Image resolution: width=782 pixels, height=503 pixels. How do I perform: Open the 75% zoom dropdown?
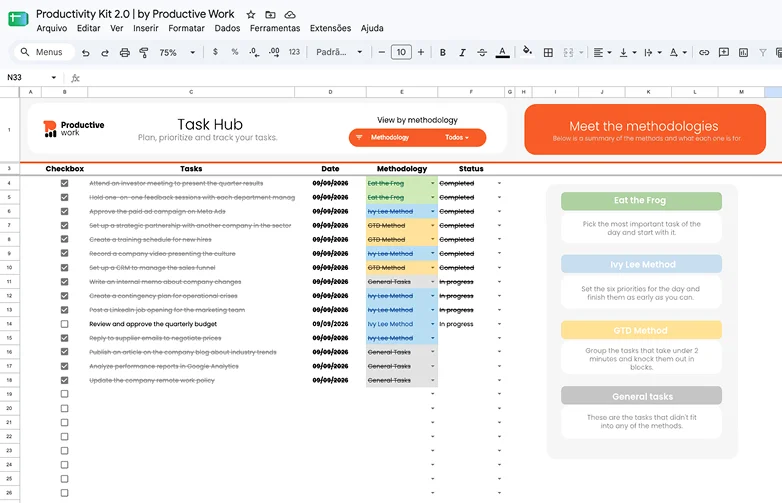(177, 52)
